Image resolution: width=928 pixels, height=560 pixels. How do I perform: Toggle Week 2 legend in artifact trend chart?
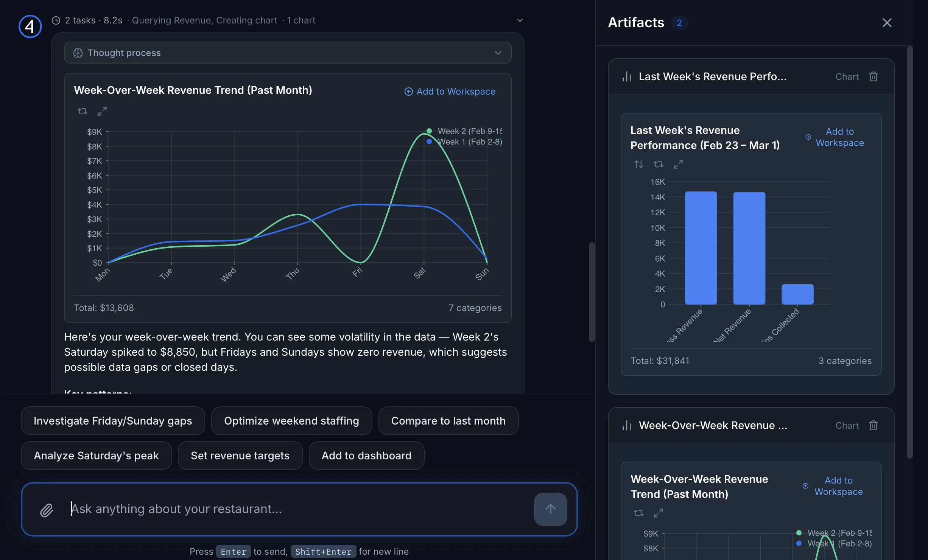pyautogui.click(x=834, y=533)
